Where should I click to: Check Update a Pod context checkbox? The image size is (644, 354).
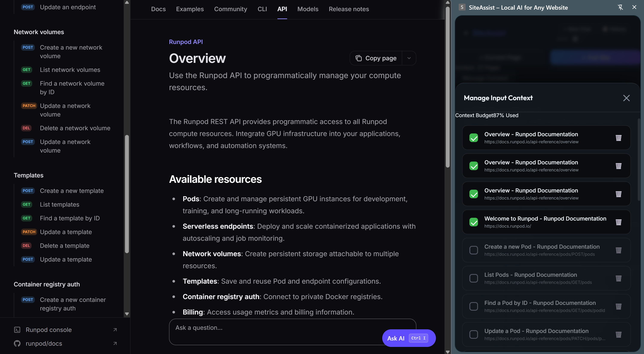click(473, 334)
